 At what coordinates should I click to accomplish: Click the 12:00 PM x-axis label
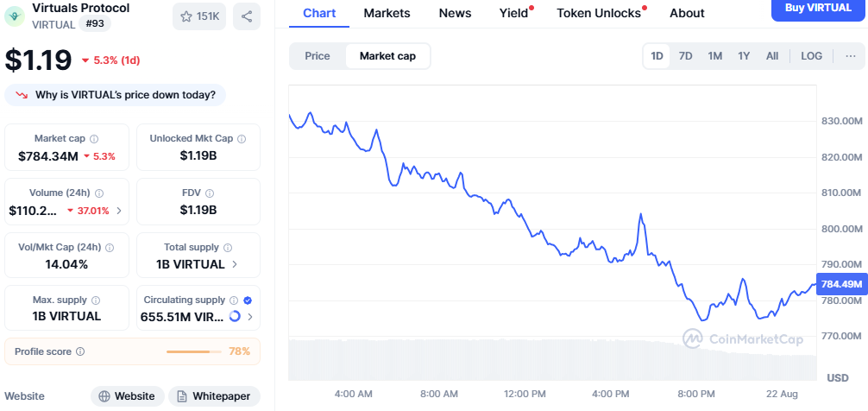coord(525,395)
